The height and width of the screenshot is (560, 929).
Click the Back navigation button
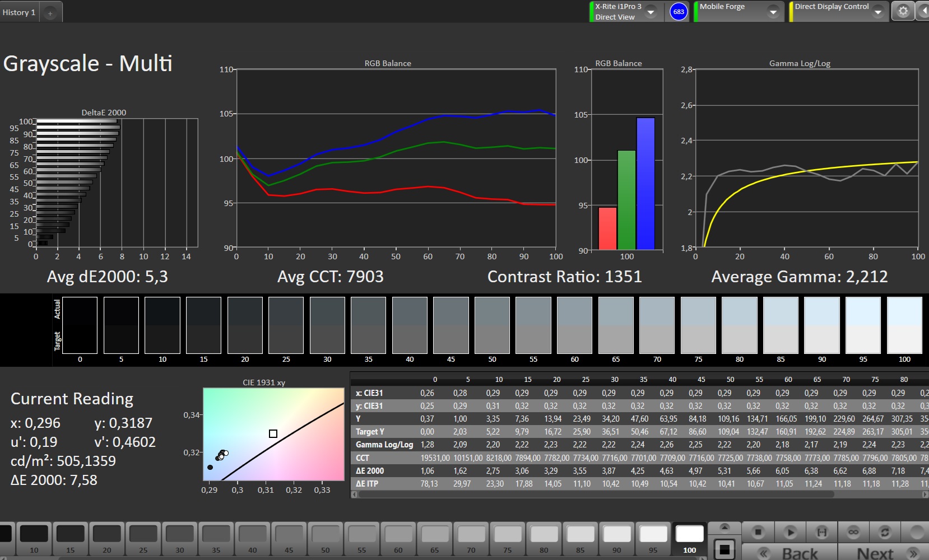tap(790, 553)
